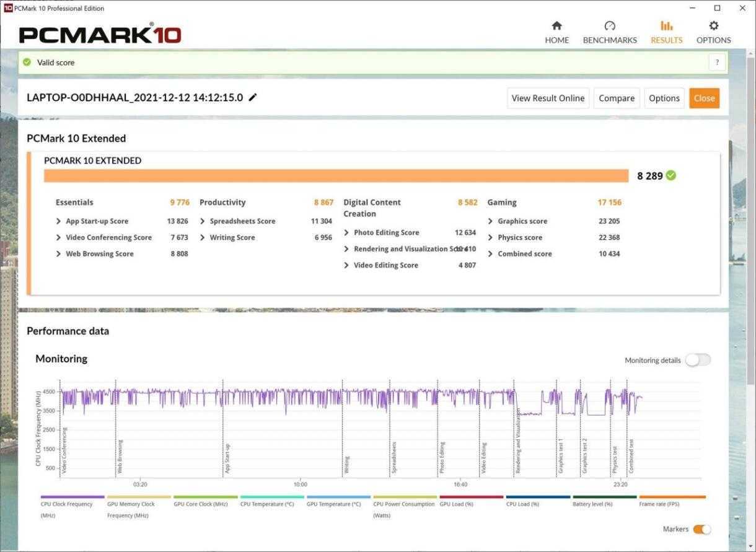Click the question mark help icon
The width and height of the screenshot is (756, 552).
717,63
